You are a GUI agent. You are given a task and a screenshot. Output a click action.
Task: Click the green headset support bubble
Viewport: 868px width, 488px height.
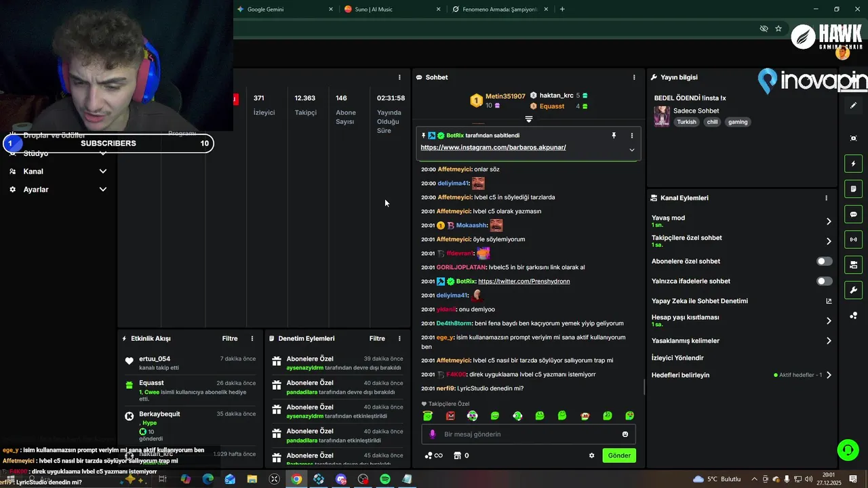tap(848, 449)
